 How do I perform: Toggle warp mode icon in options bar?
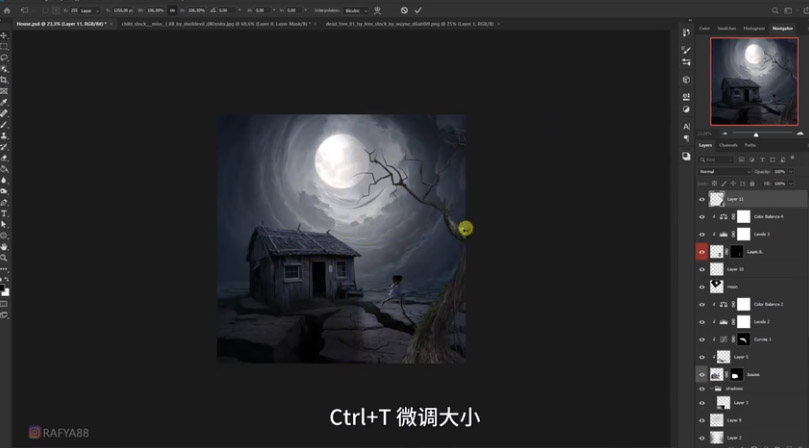(x=378, y=10)
